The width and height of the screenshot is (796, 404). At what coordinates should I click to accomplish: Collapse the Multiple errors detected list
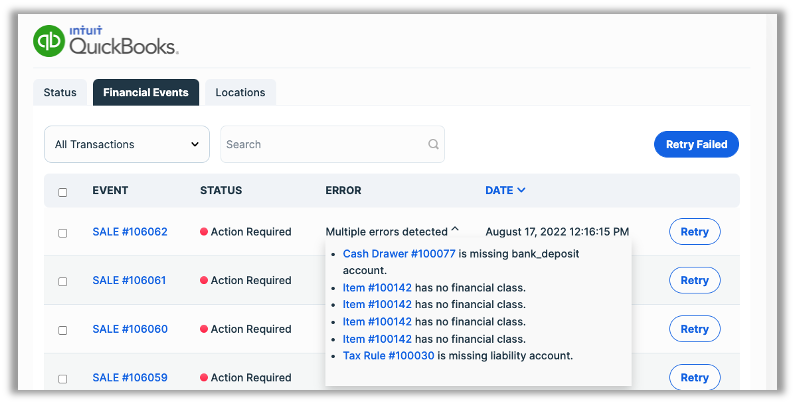point(455,231)
